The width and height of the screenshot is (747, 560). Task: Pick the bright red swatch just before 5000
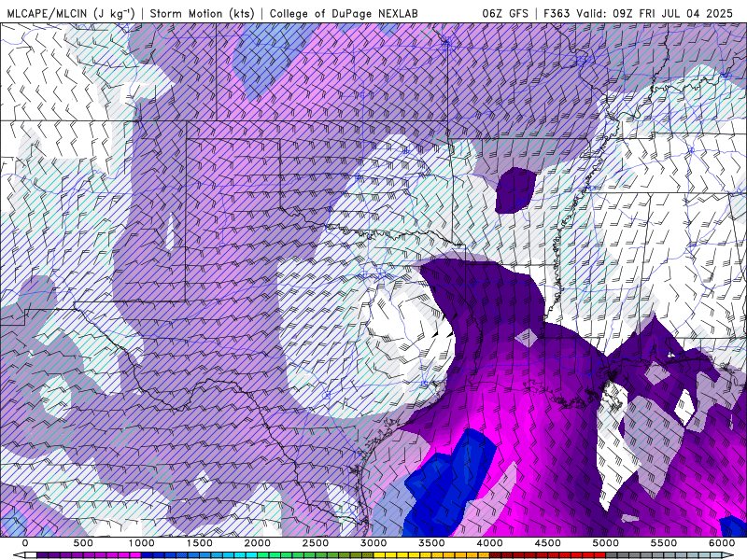pyautogui.click(x=599, y=554)
